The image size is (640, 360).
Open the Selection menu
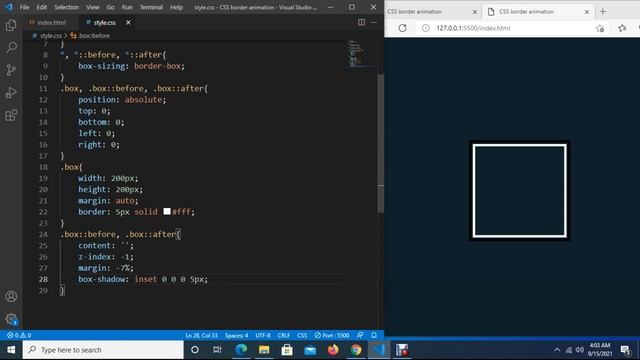pyautogui.click(x=67, y=7)
